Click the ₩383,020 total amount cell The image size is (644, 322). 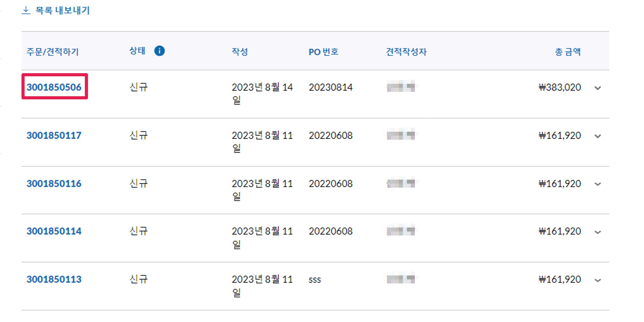[560, 87]
